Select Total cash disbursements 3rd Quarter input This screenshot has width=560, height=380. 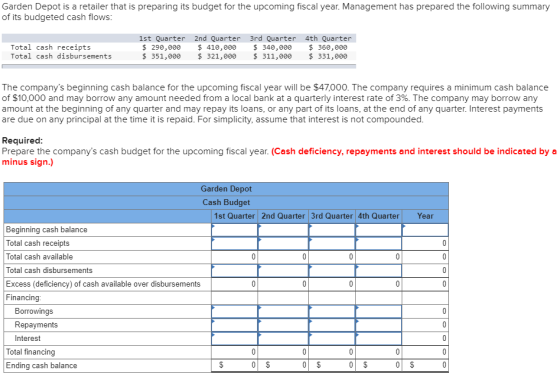click(332, 270)
